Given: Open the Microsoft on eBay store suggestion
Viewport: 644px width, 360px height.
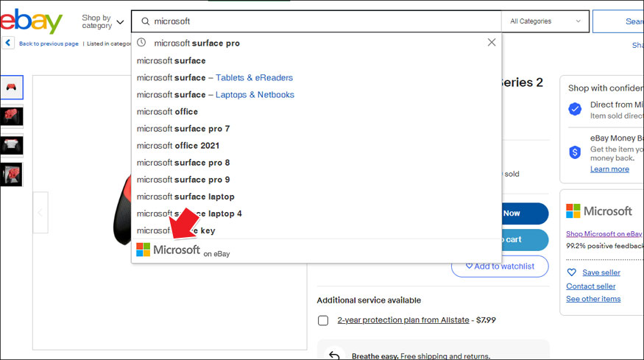Looking at the screenshot, I should point(316,251).
